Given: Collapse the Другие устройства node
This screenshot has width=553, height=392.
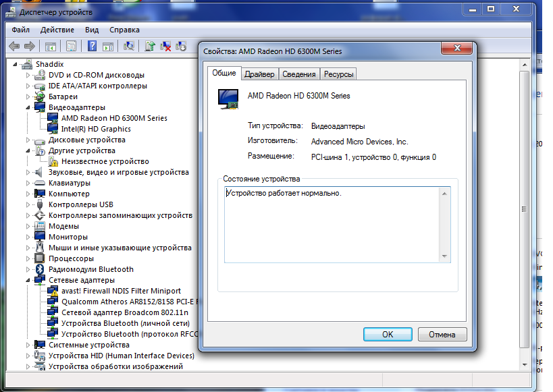Looking at the screenshot, I should pyautogui.click(x=28, y=151).
